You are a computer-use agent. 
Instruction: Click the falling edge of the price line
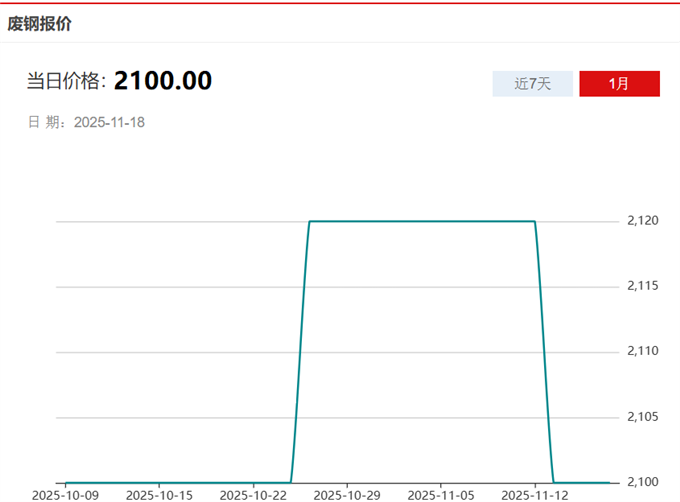[x=544, y=350]
